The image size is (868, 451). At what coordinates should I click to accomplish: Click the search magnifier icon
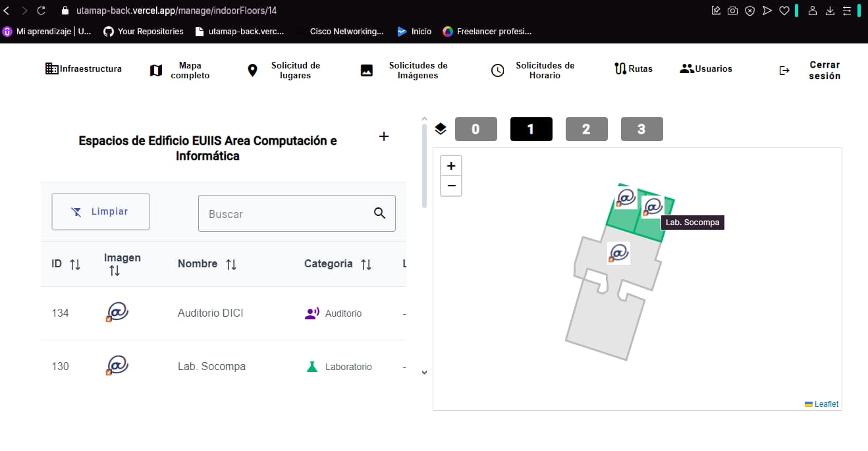click(x=379, y=213)
